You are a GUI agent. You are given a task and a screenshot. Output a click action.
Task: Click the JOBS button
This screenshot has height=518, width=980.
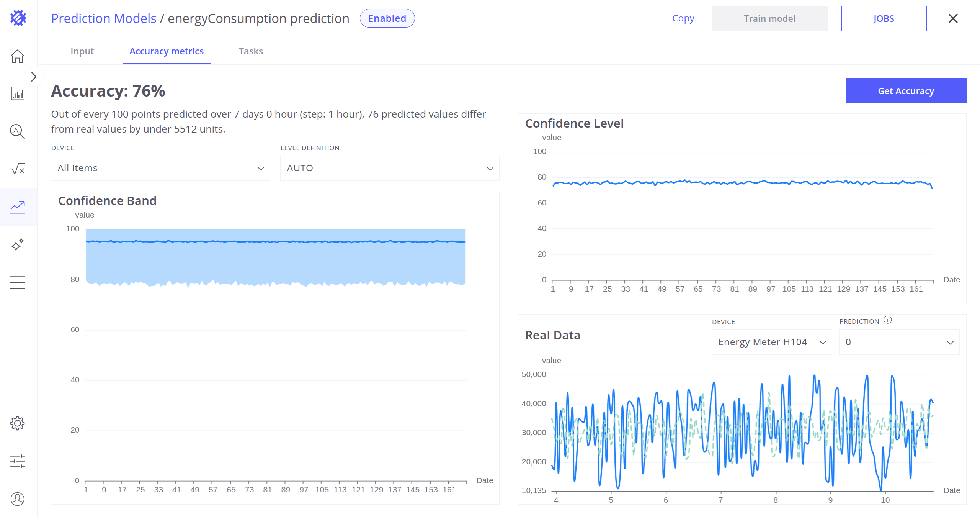(884, 18)
